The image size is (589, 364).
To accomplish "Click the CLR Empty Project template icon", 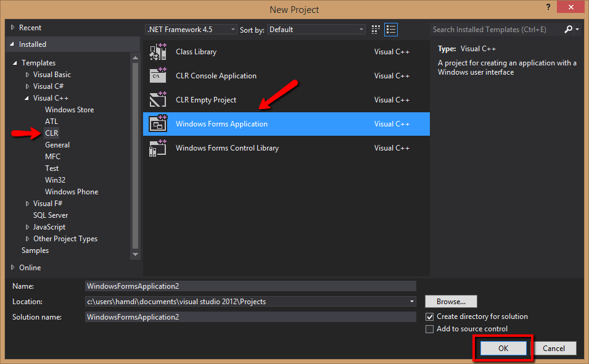I will click(158, 99).
